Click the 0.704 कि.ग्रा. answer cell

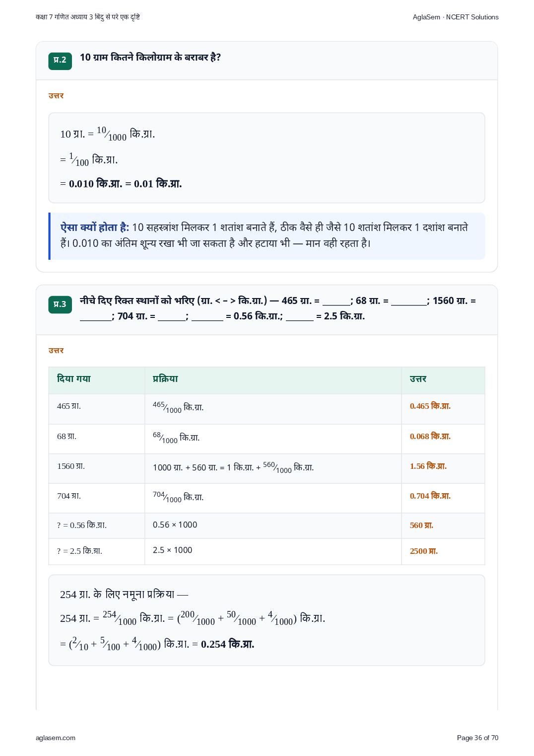pos(443,498)
